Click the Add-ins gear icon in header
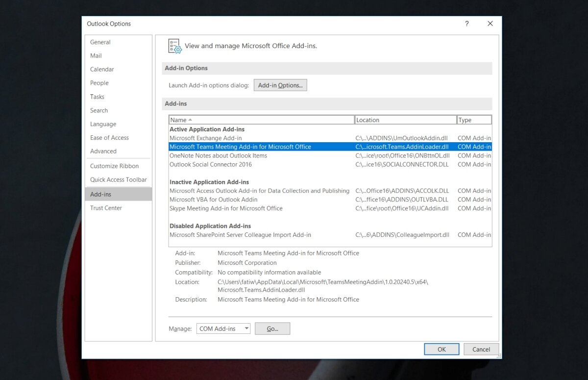The width and height of the screenshot is (588, 380). [x=175, y=46]
